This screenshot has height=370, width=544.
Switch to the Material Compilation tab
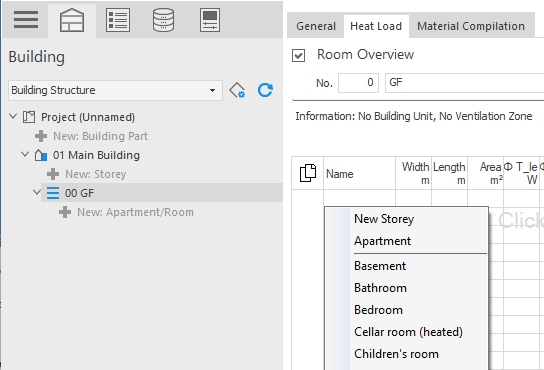click(471, 26)
